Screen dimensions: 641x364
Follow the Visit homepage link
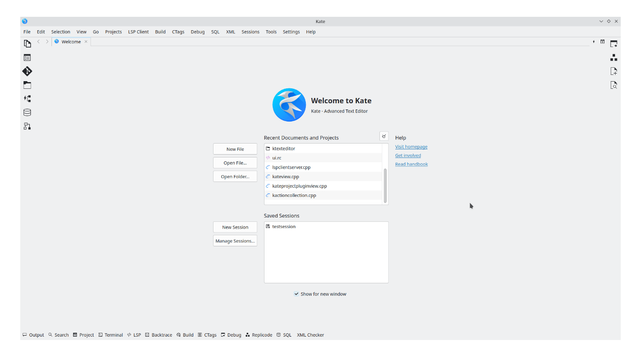coord(411,146)
